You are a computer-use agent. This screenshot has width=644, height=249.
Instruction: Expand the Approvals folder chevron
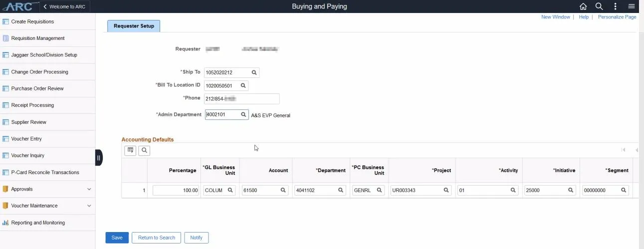(89, 189)
